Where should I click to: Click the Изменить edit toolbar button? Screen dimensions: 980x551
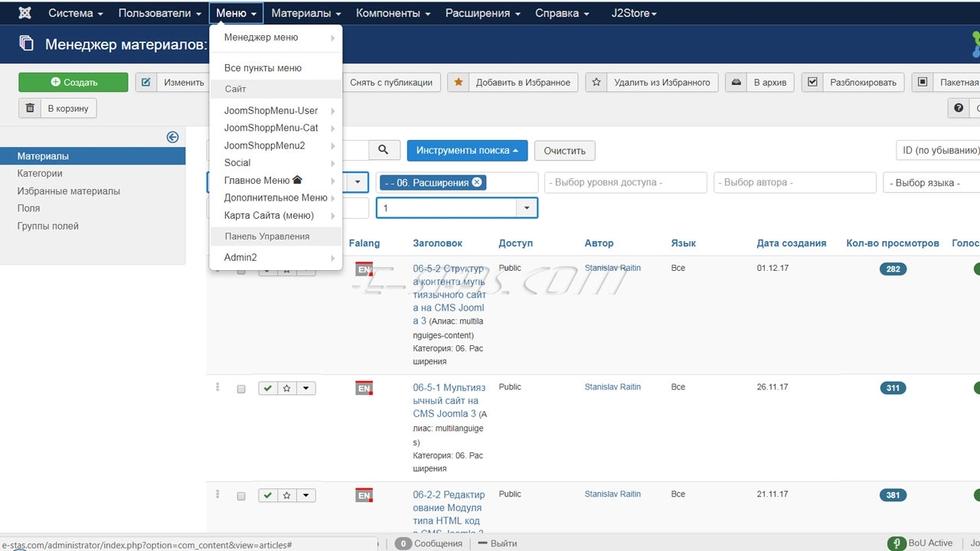coord(171,82)
